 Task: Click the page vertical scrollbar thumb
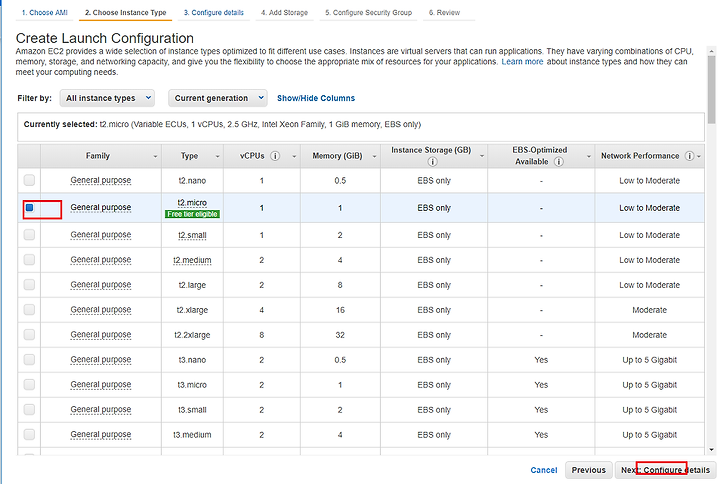point(712,90)
